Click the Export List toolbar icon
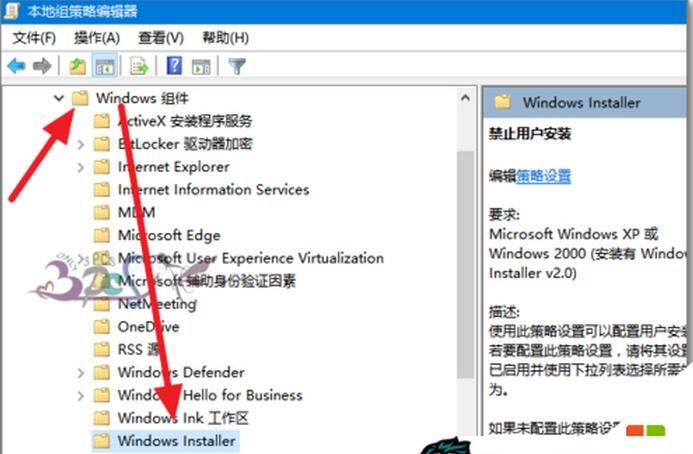This screenshot has height=454, width=693. (x=139, y=66)
